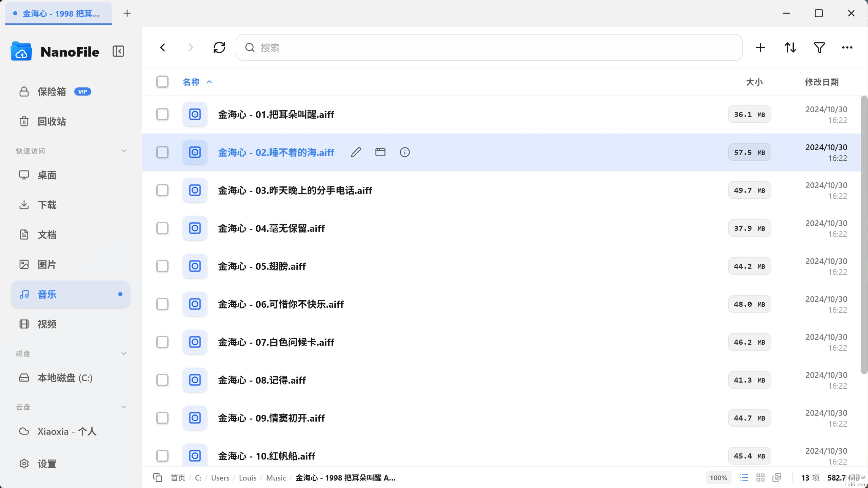This screenshot has width=868, height=488.
Task: Toggle the select-all checkbox in header
Action: pos(162,82)
